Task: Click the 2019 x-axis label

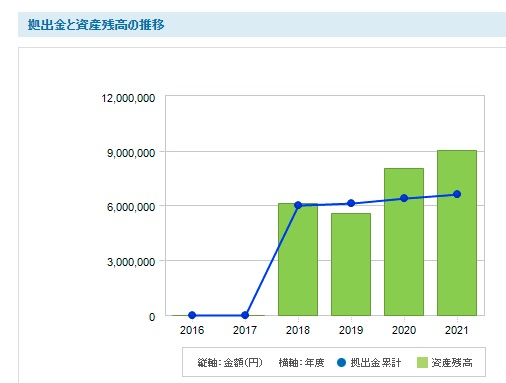Action: point(351,330)
